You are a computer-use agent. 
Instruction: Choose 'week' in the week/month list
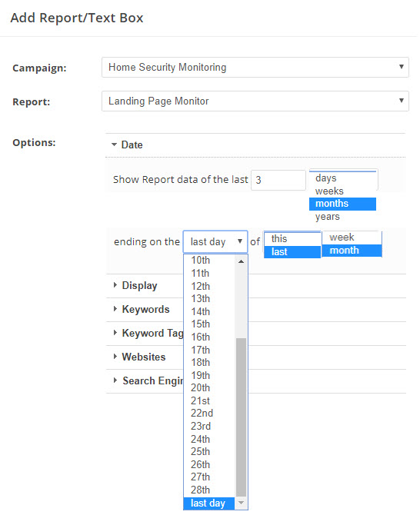(x=352, y=238)
